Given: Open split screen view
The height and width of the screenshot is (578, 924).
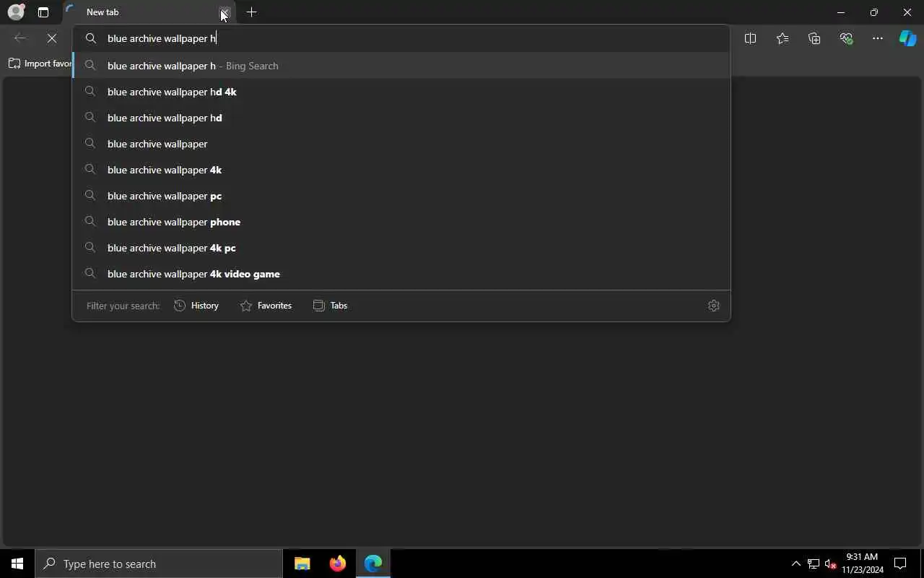Looking at the screenshot, I should coord(750,38).
